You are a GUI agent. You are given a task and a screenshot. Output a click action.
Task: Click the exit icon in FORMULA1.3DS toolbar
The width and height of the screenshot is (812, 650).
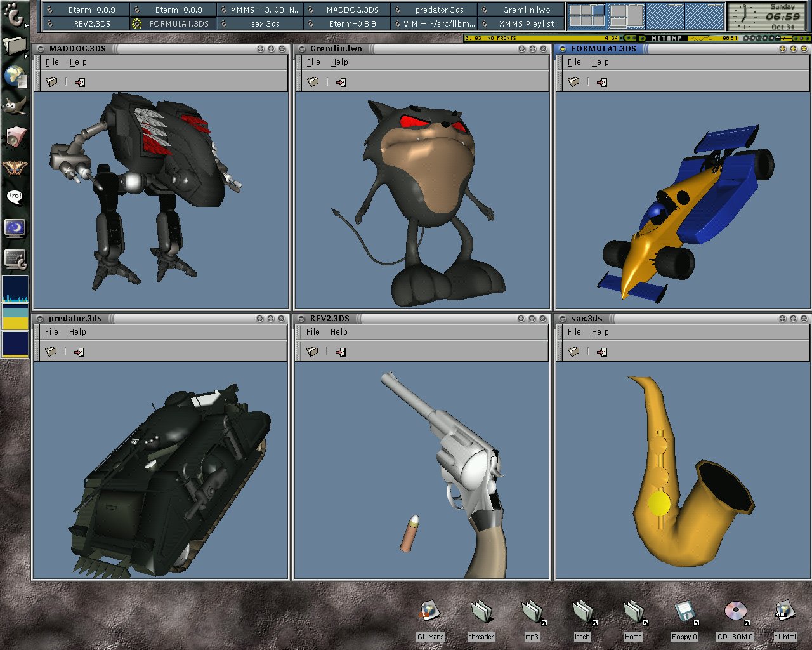[602, 82]
